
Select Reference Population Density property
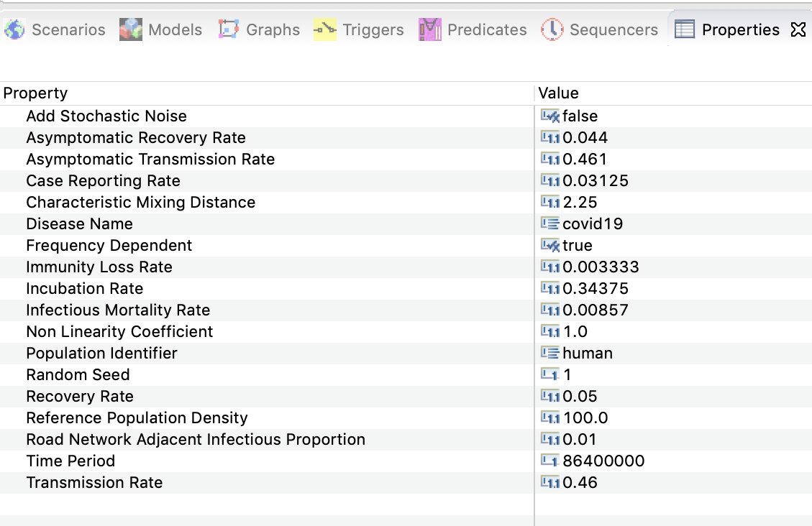[137, 418]
